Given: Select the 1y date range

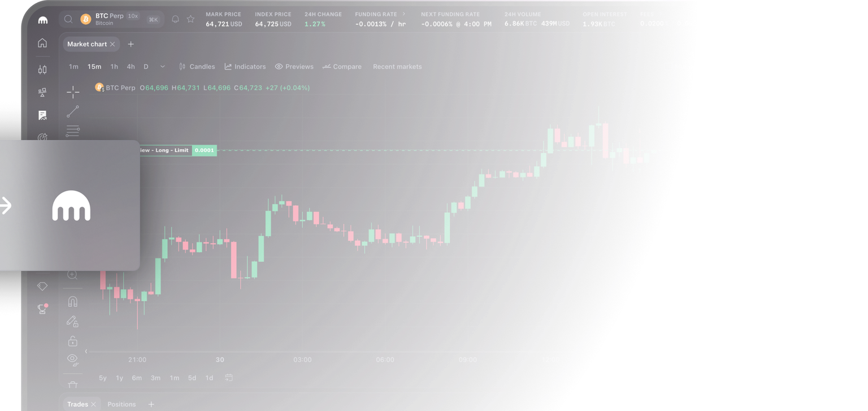Looking at the screenshot, I should 119,378.
